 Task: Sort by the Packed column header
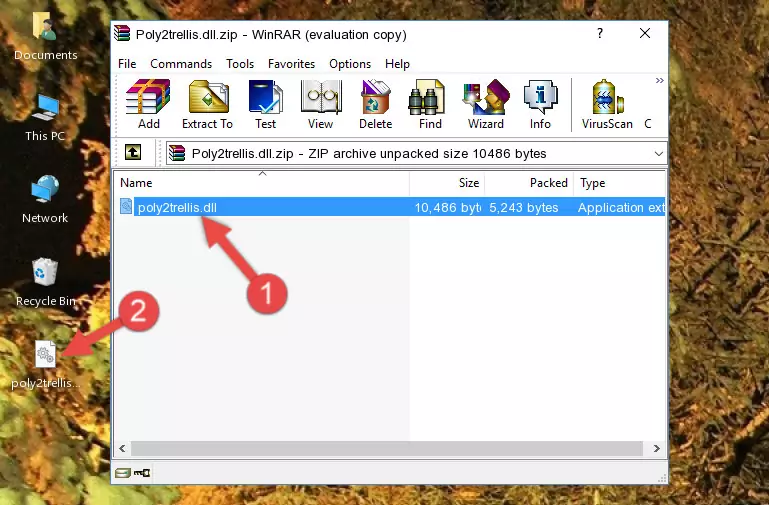point(529,183)
